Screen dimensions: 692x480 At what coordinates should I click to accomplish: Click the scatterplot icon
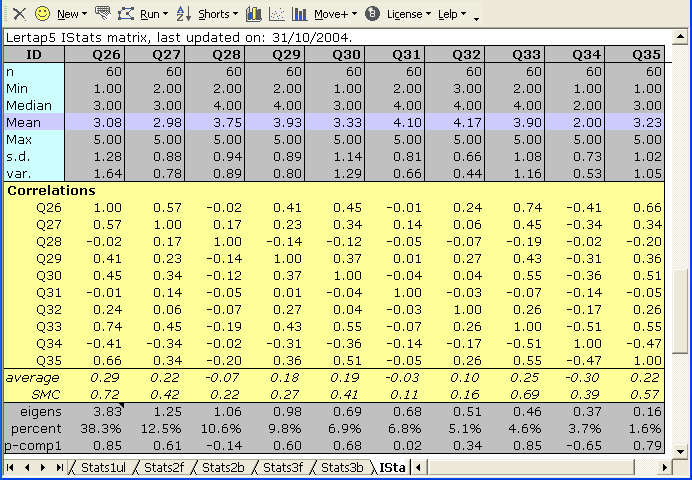tap(277, 14)
